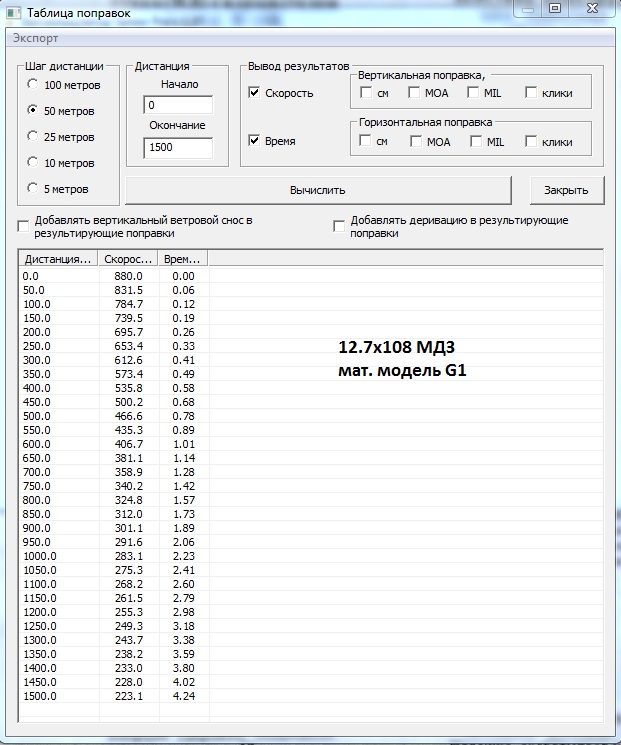
Task: Click the speed value 880.0
Action: click(x=128, y=276)
